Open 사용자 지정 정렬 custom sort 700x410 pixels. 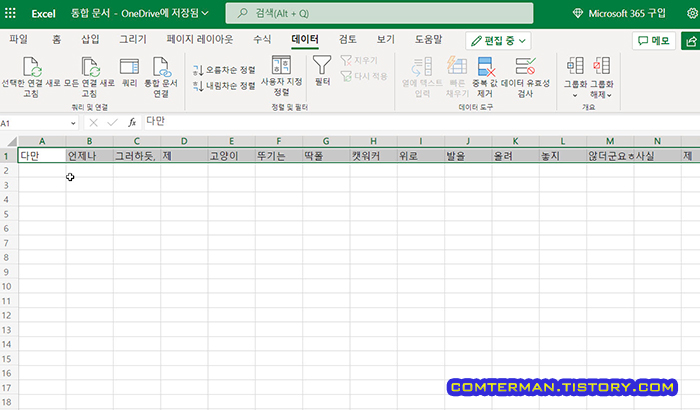281,76
